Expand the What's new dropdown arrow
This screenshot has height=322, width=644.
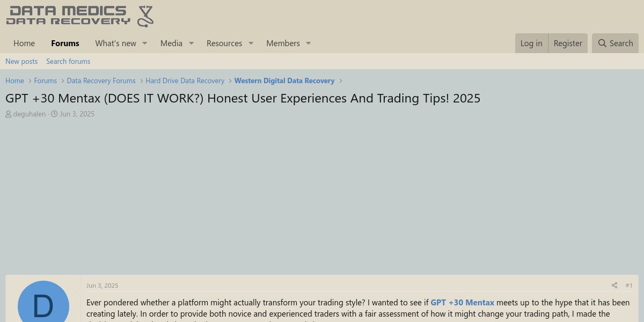[x=144, y=43]
